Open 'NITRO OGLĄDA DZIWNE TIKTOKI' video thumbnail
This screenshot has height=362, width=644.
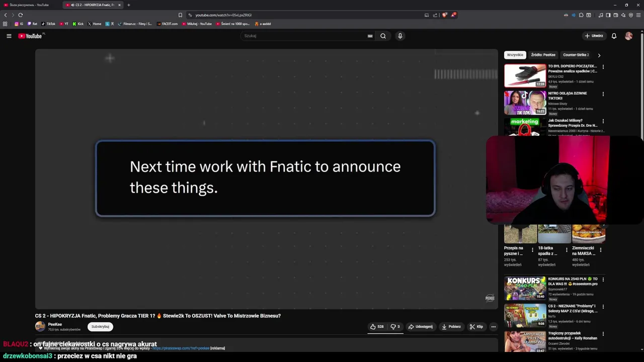coord(525,103)
